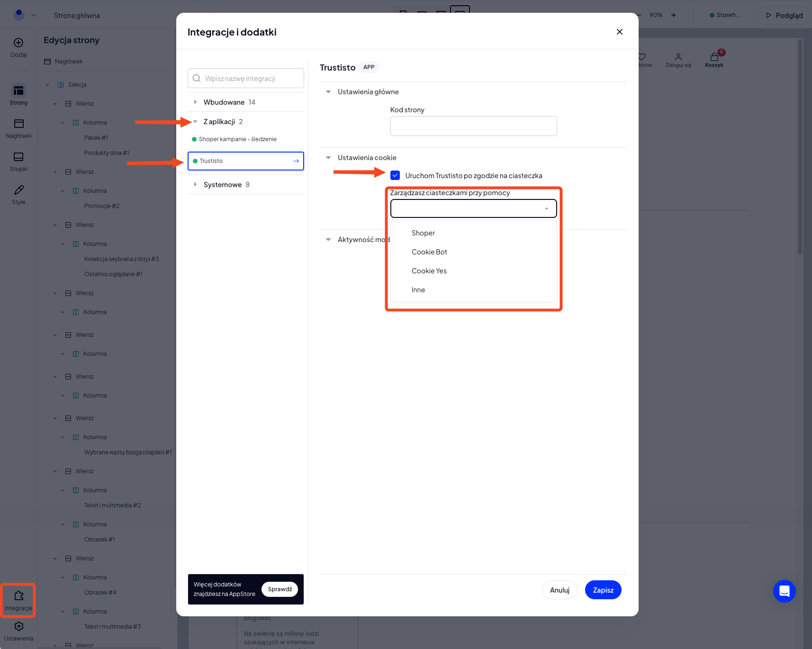
Task: Open the Zarządzasz ciasteczkami dropdown
Action: point(474,208)
